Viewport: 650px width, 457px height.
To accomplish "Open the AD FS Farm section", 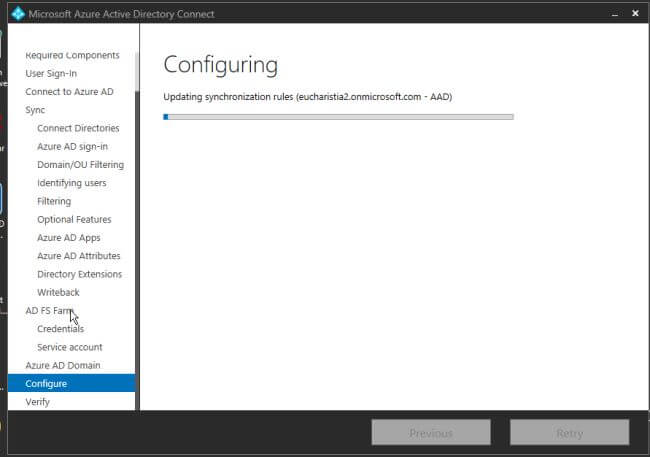I will 49,311.
